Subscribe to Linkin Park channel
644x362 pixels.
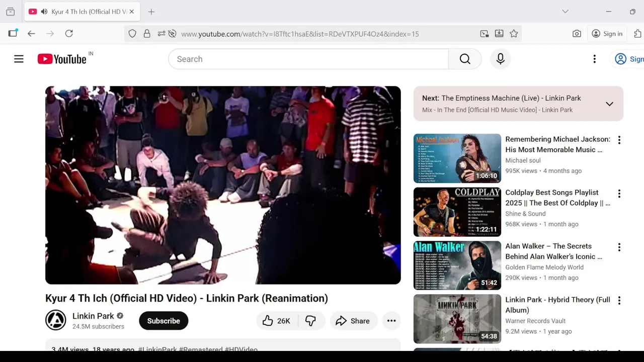164,321
